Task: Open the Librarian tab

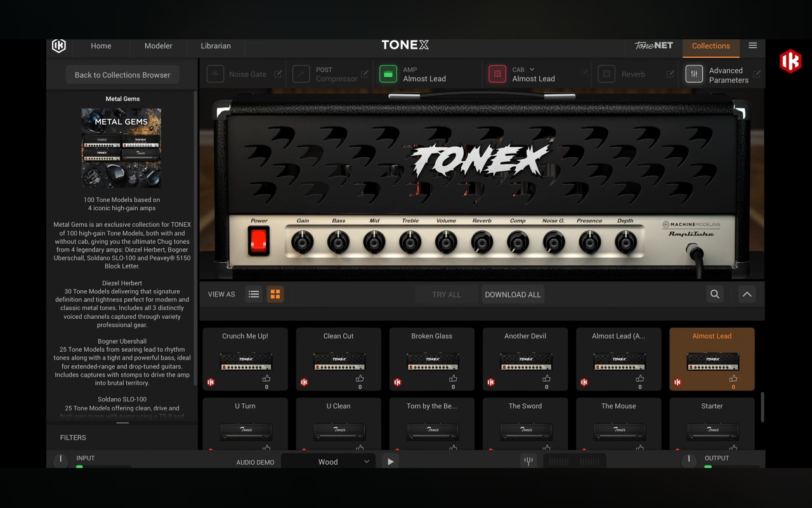Action: pos(216,46)
